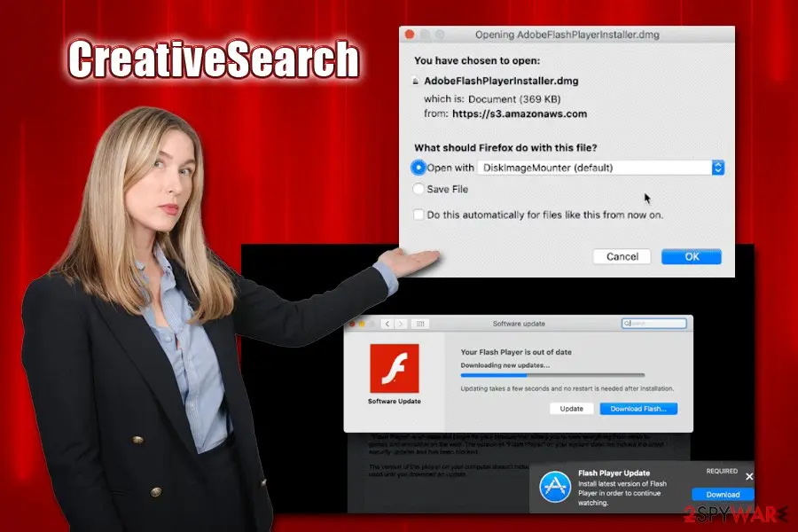The height and width of the screenshot is (532, 798).
Task: Choose the 'Save File' radio option
Action: (419, 189)
